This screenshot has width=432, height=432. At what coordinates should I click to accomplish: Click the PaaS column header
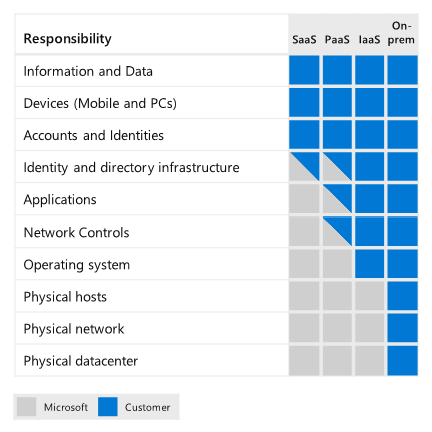click(337, 40)
